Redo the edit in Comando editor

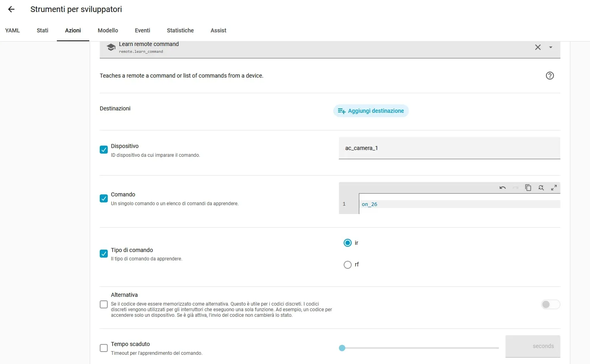point(515,188)
